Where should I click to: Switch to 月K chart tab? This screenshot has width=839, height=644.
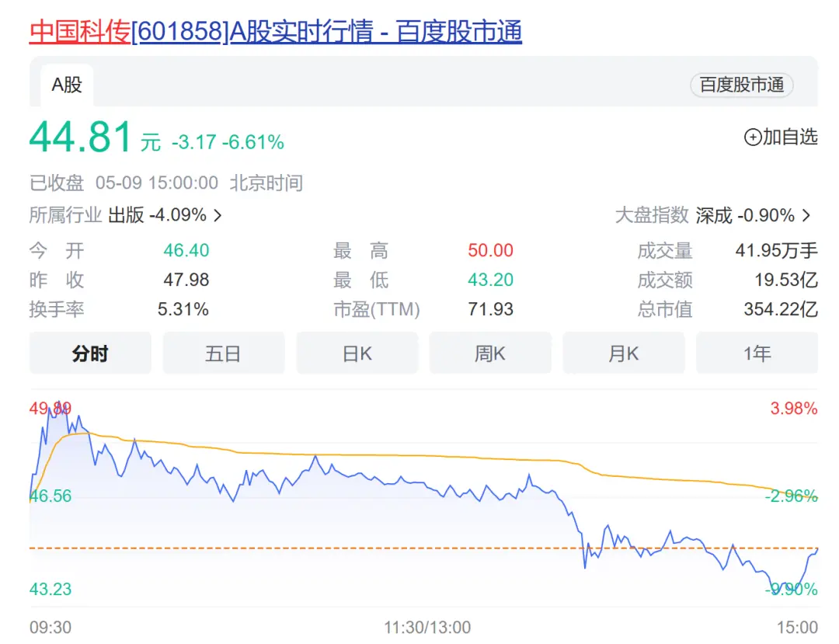pos(624,353)
